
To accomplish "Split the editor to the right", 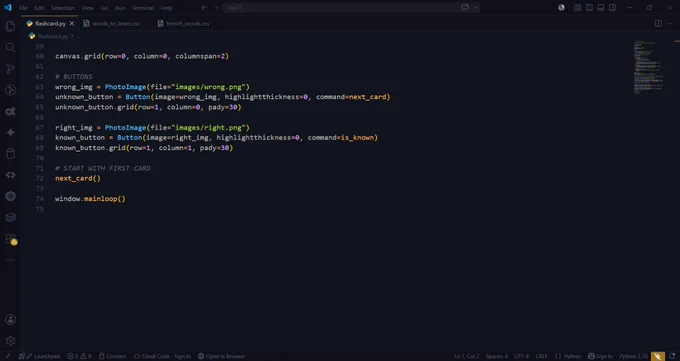I will tap(658, 23).
